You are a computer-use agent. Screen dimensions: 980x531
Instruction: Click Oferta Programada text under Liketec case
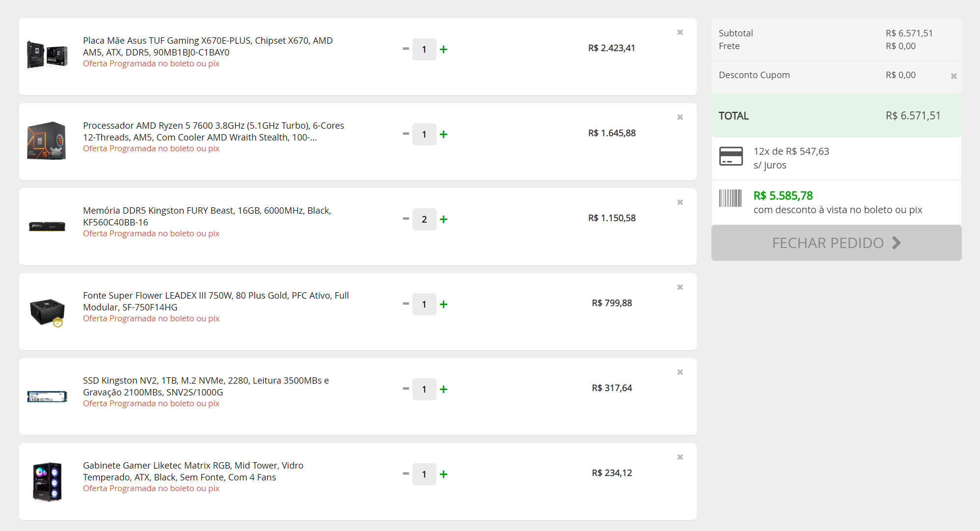(x=151, y=488)
